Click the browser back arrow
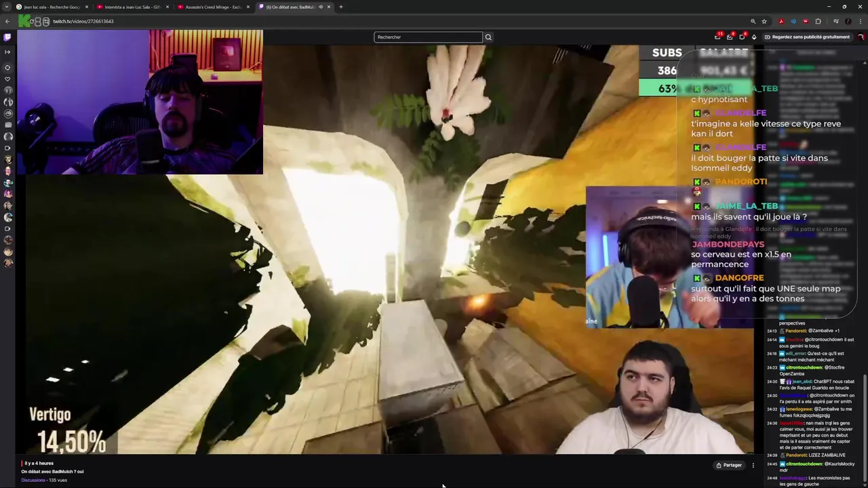This screenshot has height=488, width=868. click(7, 21)
